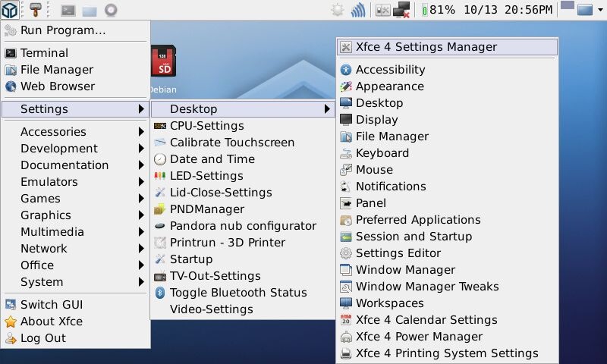Viewport: 607px width, 364px height.
Task: Select Pandora nub configurator
Action: [242, 226]
